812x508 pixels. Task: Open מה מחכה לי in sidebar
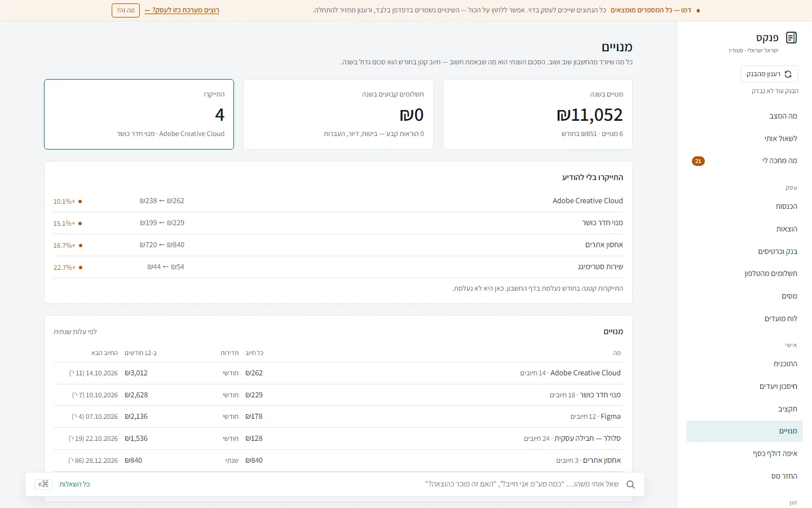coord(744,161)
